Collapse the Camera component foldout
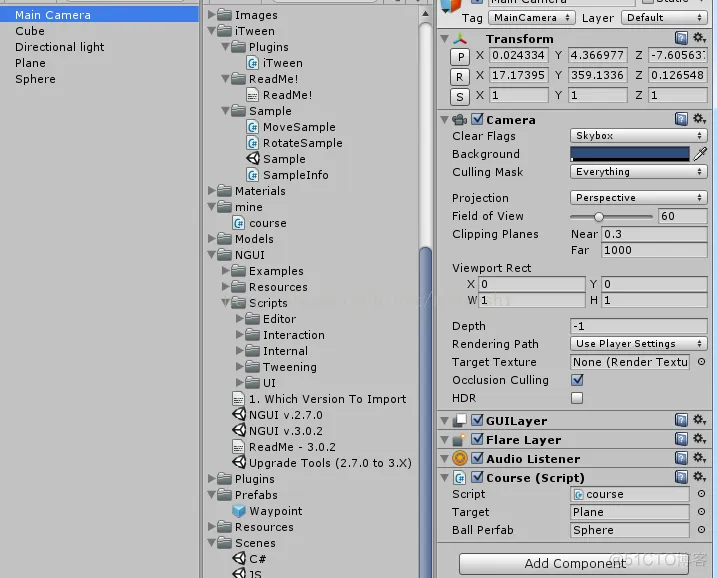The image size is (717, 578). [x=444, y=119]
